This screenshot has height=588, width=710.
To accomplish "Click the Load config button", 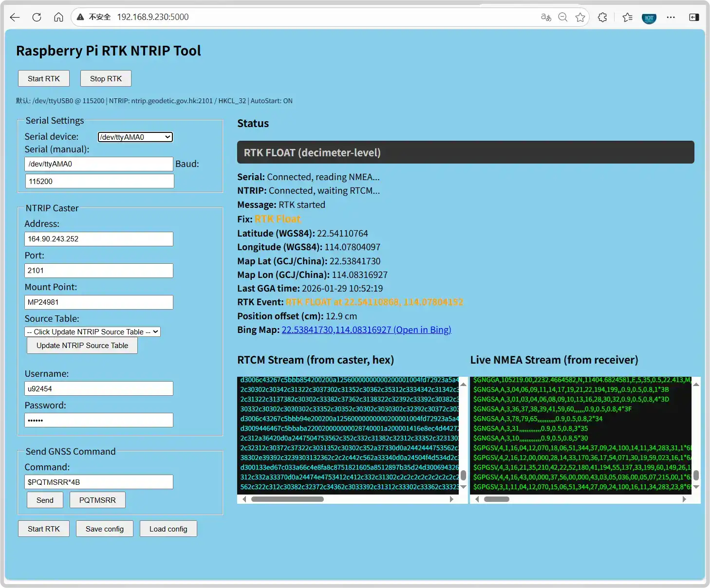I will (x=168, y=529).
